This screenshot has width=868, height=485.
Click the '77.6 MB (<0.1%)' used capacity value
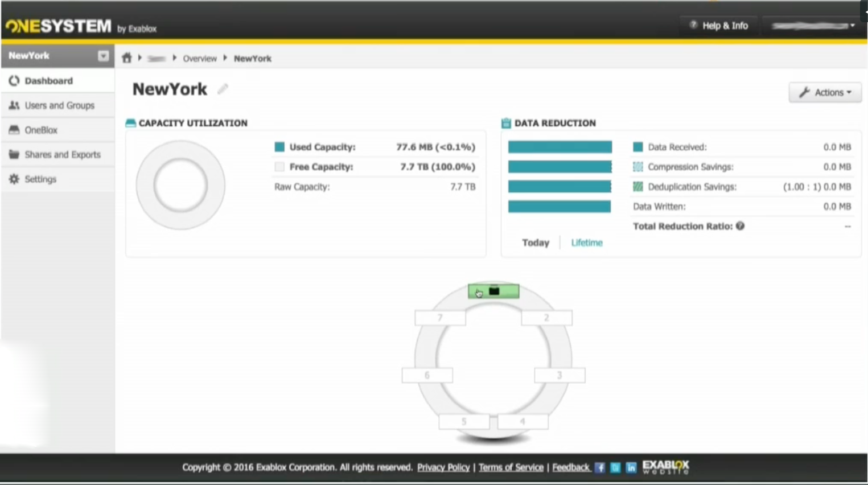435,147
